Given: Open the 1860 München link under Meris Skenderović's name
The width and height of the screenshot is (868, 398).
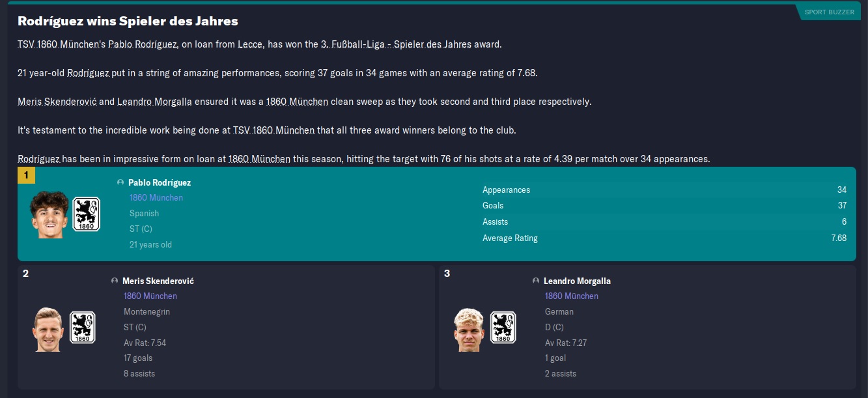Looking at the screenshot, I should pos(150,296).
